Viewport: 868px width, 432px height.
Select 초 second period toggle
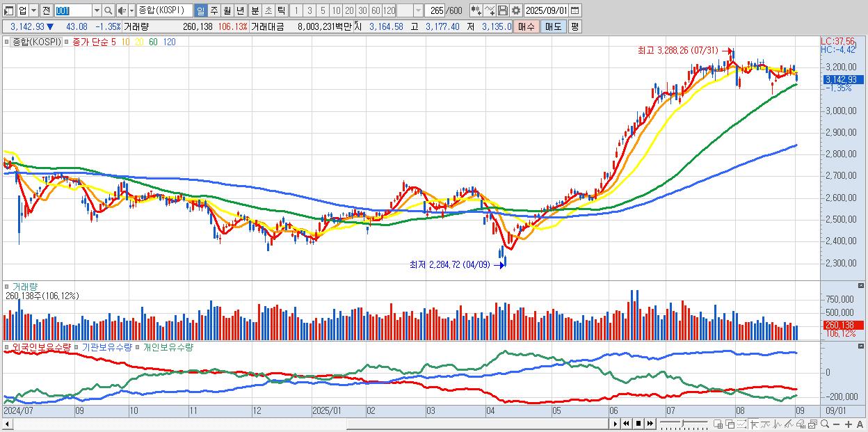click(x=268, y=10)
